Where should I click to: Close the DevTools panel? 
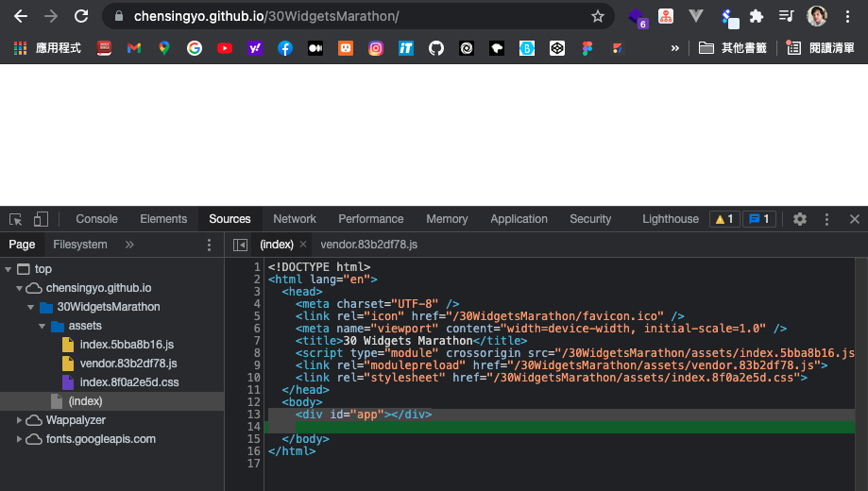854,219
